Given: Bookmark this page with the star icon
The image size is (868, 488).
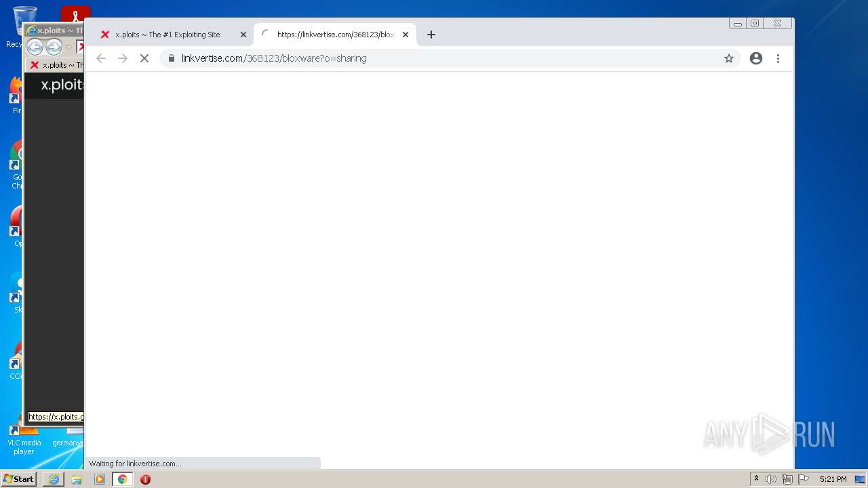Looking at the screenshot, I should [x=729, y=58].
